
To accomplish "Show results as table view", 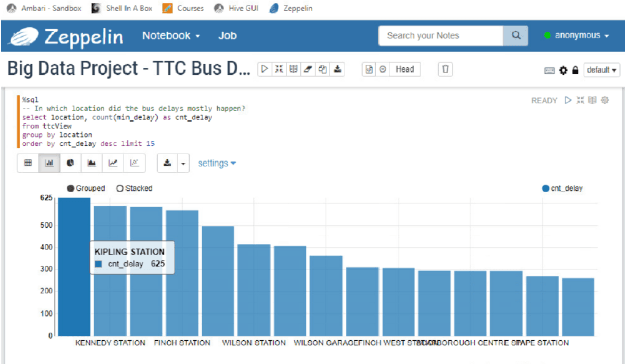I will click(28, 163).
